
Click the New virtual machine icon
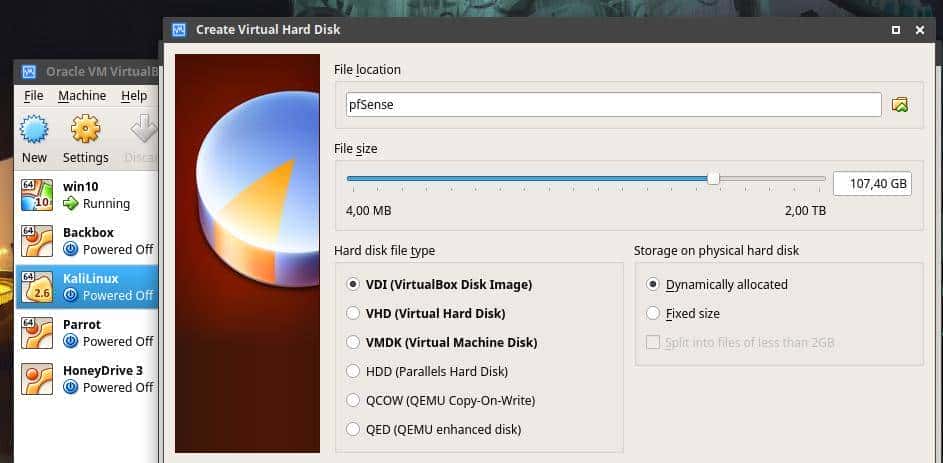click(34, 130)
